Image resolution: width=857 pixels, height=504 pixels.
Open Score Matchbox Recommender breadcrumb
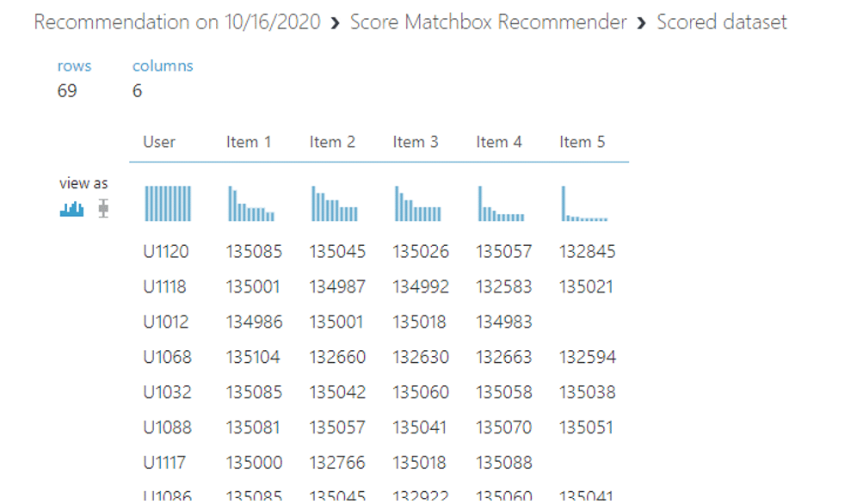[x=488, y=22]
